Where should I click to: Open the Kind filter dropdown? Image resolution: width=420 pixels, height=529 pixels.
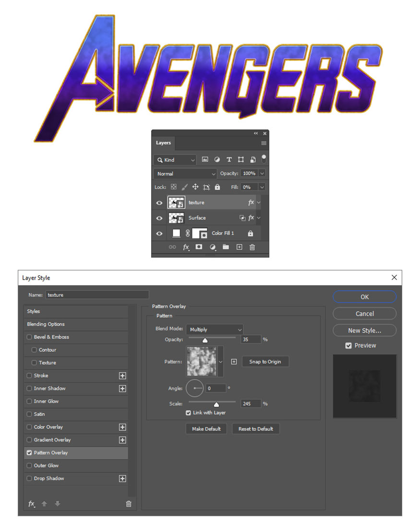point(175,160)
